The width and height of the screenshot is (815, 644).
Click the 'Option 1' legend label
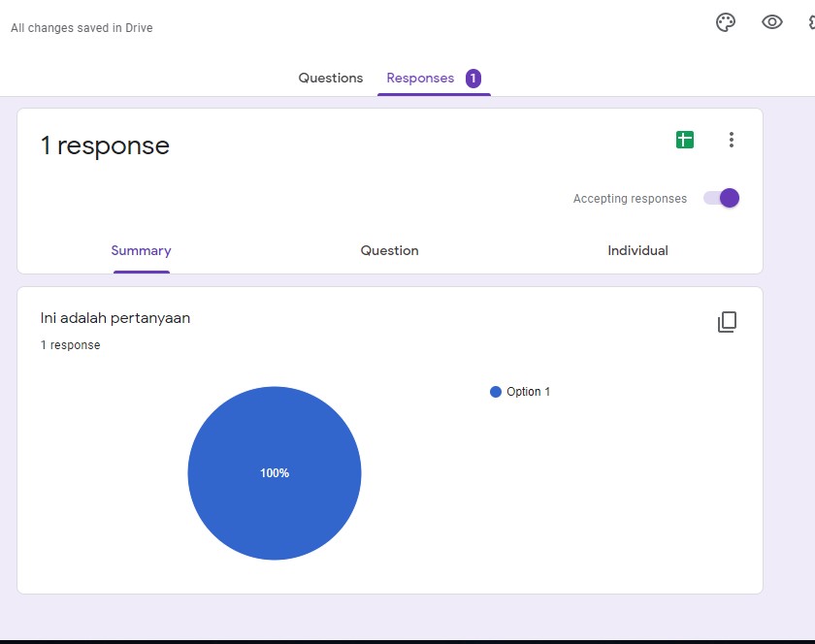point(528,392)
